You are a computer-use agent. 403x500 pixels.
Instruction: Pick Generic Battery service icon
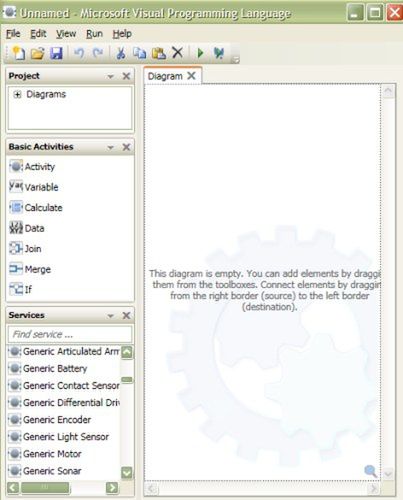pos(15,368)
